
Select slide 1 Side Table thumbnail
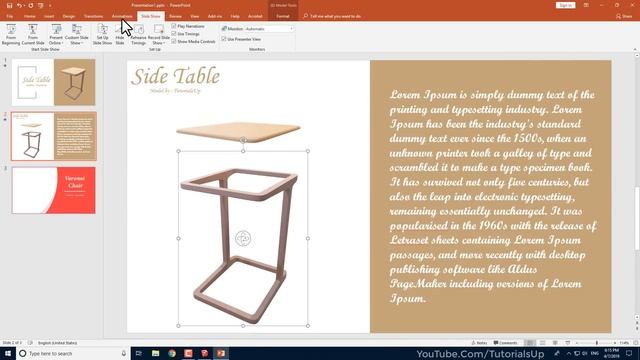click(x=53, y=82)
